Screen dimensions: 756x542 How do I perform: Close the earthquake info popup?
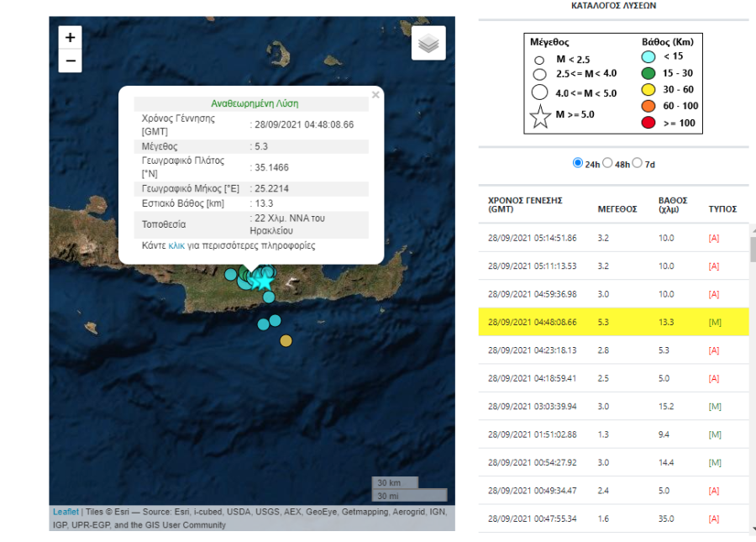pos(375,95)
